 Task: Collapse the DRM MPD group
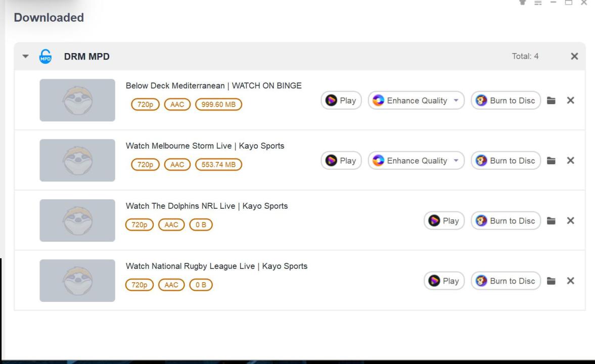(26, 56)
